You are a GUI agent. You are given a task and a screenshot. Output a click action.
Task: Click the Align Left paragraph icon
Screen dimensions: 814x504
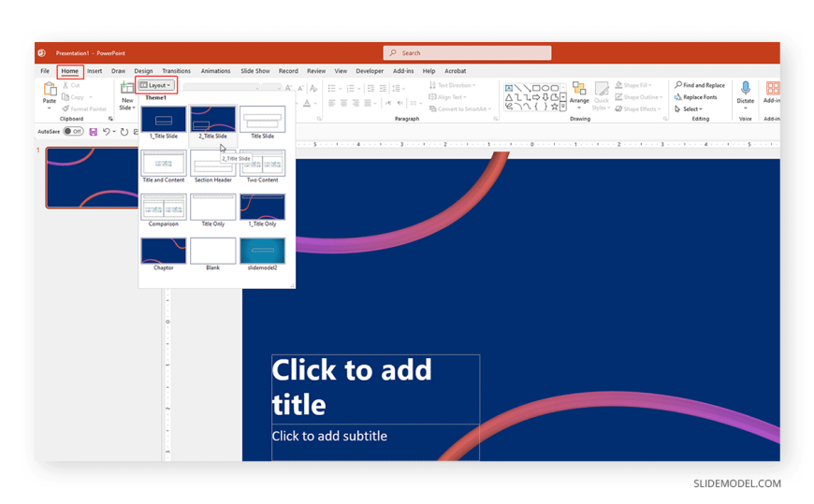point(332,103)
